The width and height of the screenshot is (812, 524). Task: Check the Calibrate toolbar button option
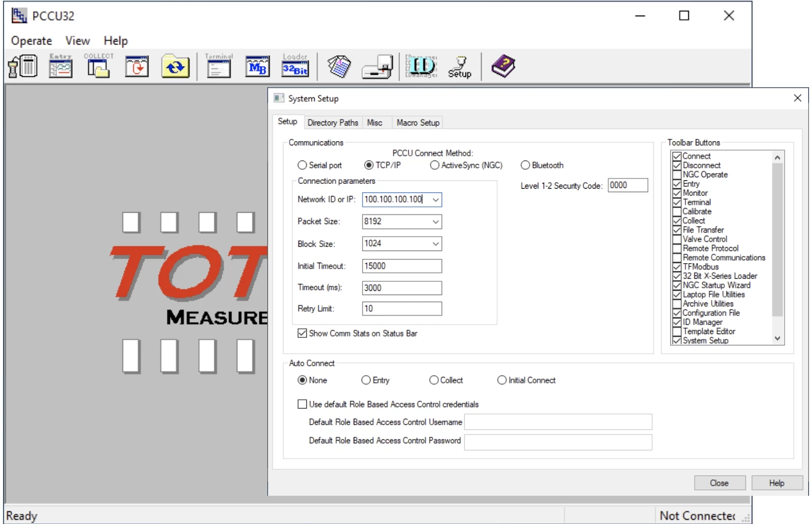tap(677, 212)
